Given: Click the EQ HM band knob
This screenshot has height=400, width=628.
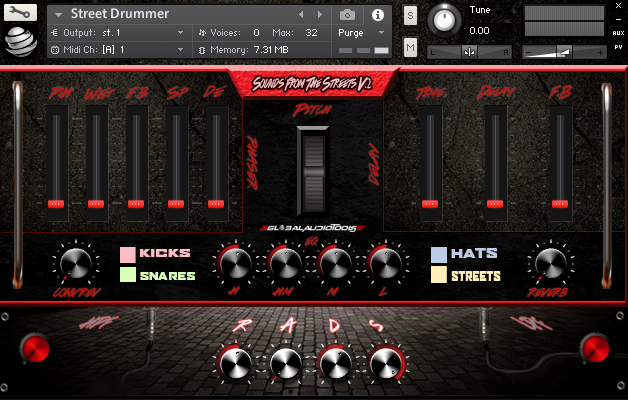Looking at the screenshot, I should [x=285, y=263].
